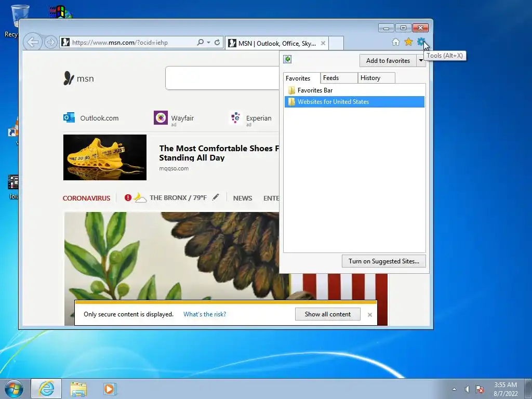This screenshot has height=399, width=532.
Task: Pin the Favorites Center with green arrow
Action: click(x=287, y=59)
